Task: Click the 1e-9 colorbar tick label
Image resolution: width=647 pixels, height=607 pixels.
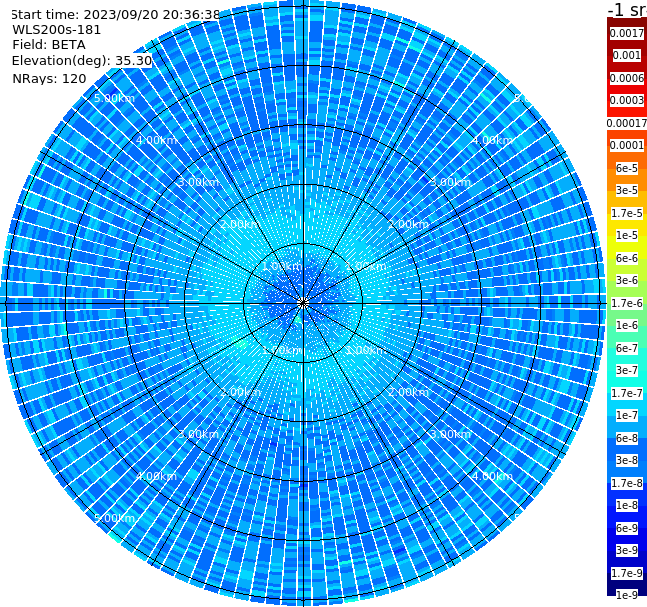Action: [x=627, y=595]
